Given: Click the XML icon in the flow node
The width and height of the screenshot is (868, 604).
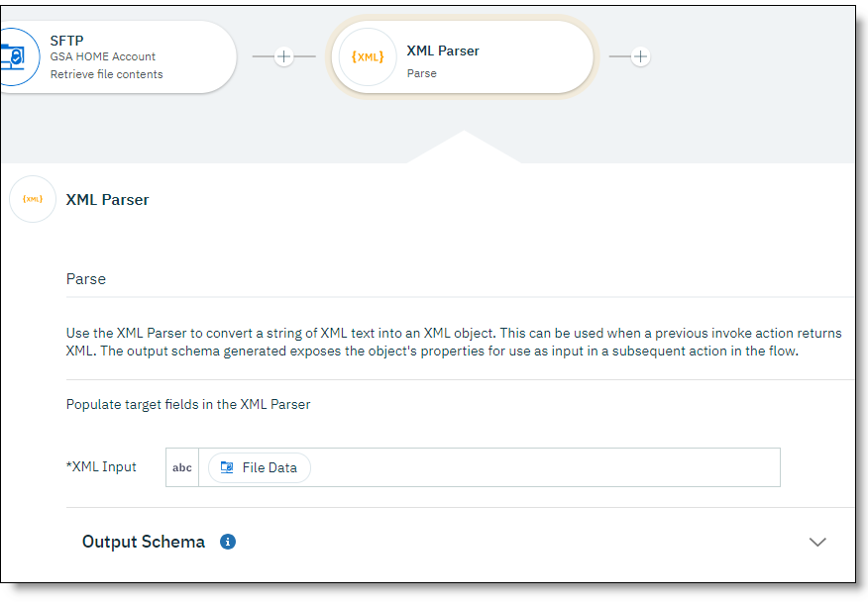Looking at the screenshot, I should [368, 57].
